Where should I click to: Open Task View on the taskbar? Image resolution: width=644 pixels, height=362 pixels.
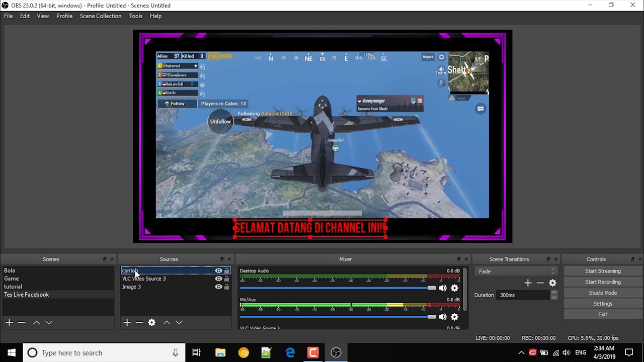pyautogui.click(x=196, y=352)
